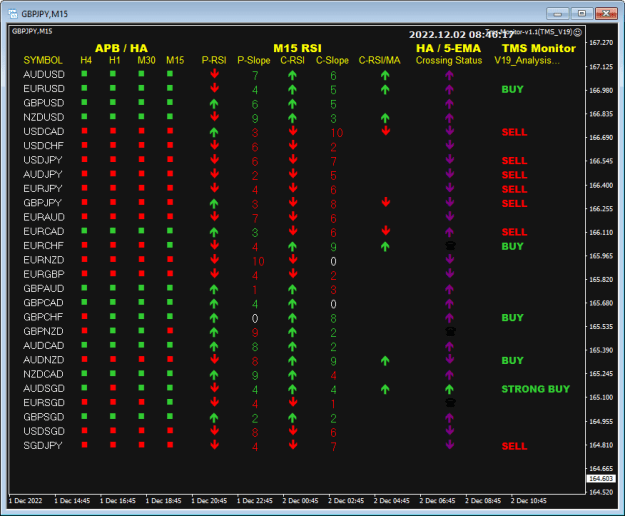Image resolution: width=625 pixels, height=516 pixels.
Task: Click the EURCHF telephone crossing status icon
Action: point(450,246)
